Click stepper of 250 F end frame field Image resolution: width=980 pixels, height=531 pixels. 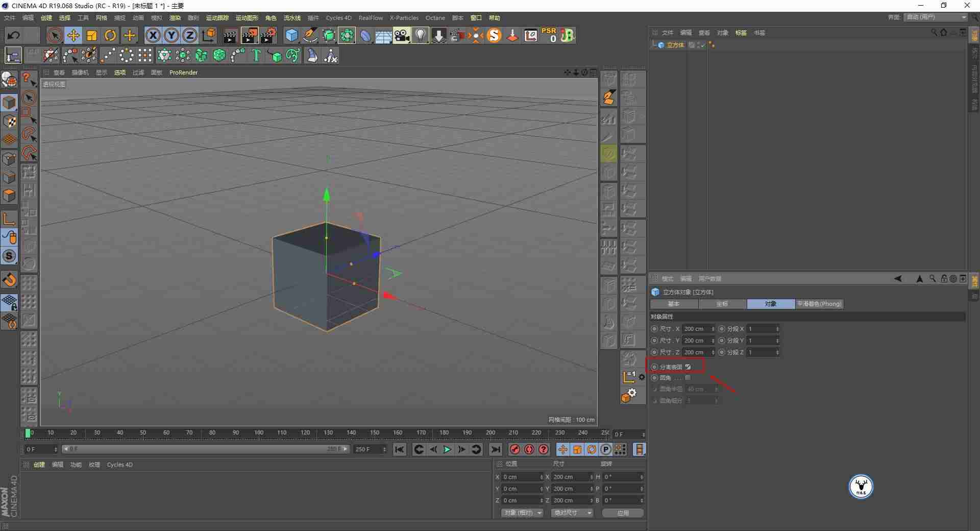[x=384, y=449]
